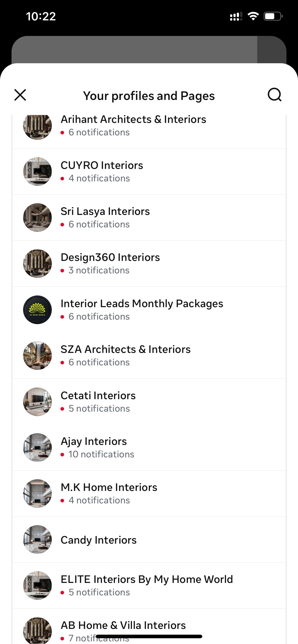298x644 pixels.
Task: Tap the Interior Leads Monthly Packages lotus logo
Action: pos(38,310)
